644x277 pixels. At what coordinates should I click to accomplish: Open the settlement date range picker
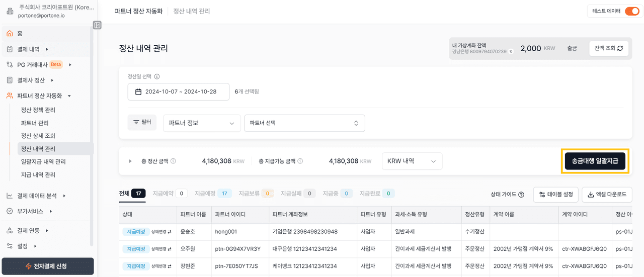pos(178,92)
